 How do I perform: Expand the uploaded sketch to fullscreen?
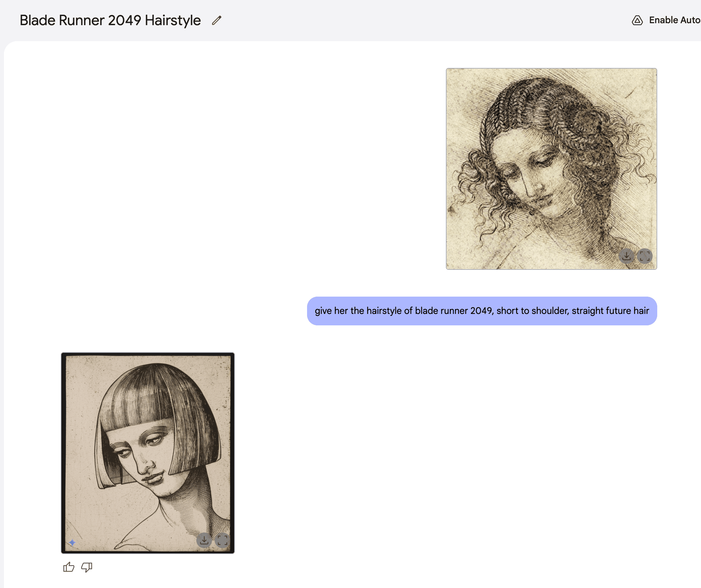[x=644, y=256]
